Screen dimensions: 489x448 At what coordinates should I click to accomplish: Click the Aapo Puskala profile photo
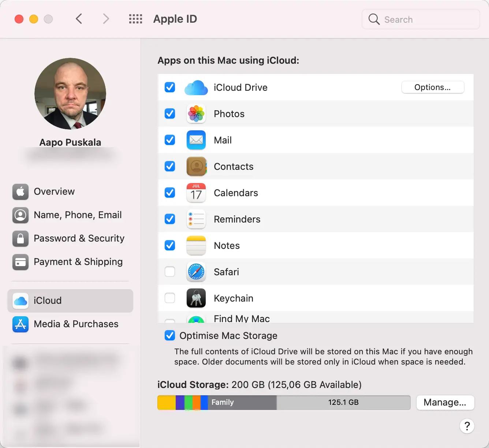point(70,94)
